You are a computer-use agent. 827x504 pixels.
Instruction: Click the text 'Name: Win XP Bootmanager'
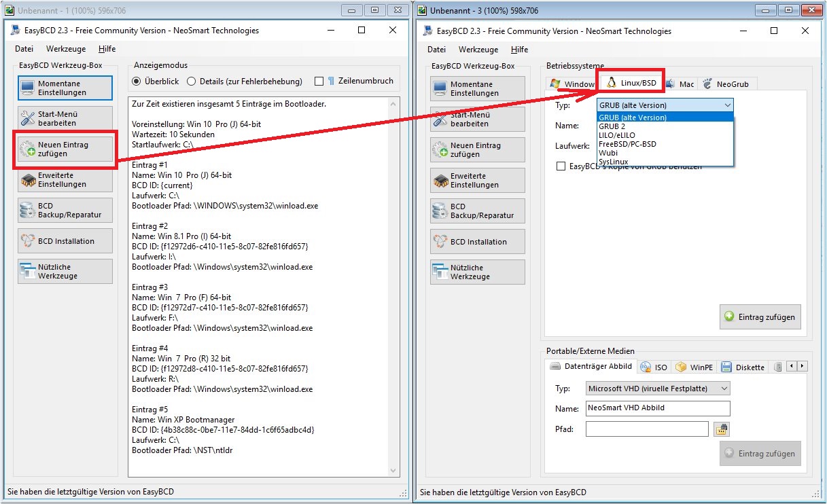(183, 420)
